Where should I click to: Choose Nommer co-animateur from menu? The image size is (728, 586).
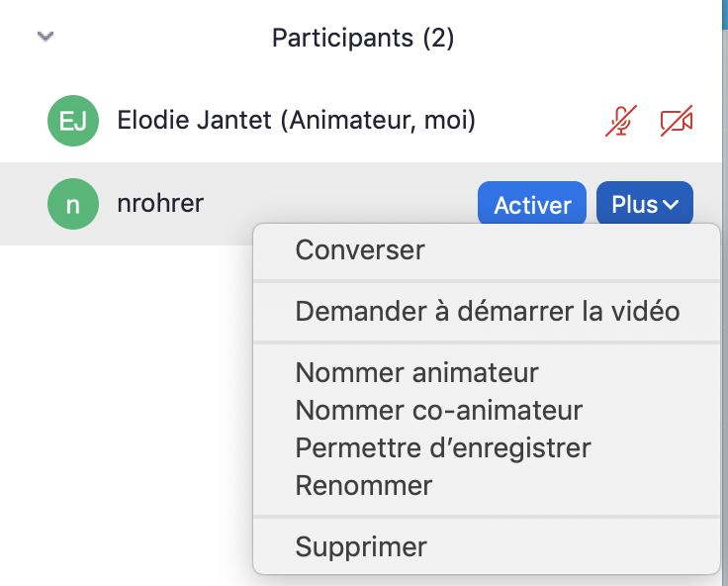[438, 410]
